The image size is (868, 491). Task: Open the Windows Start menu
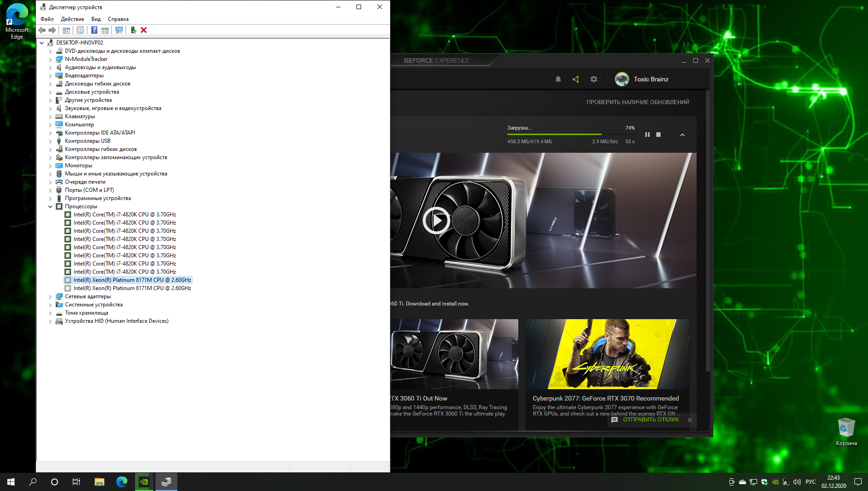pyautogui.click(x=11, y=482)
